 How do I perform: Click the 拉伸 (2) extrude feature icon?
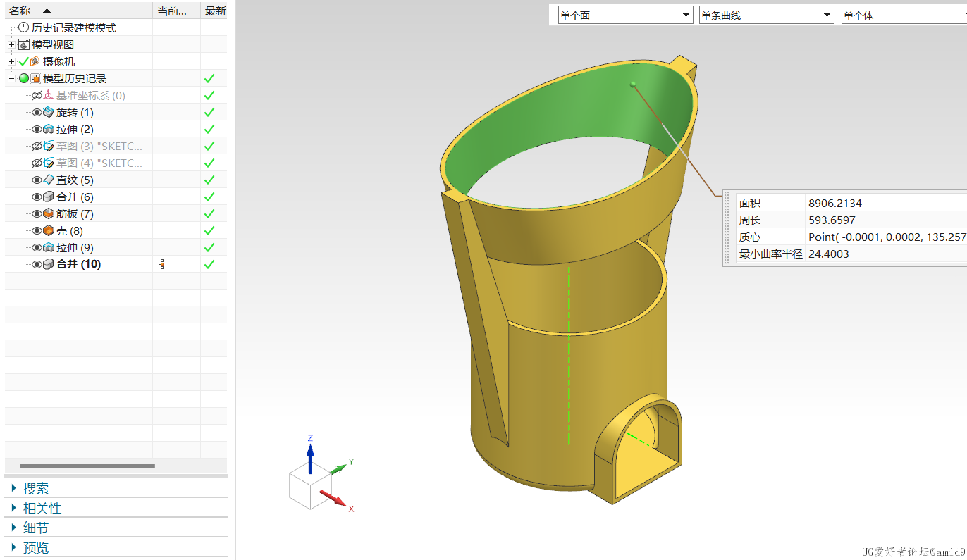(x=49, y=129)
